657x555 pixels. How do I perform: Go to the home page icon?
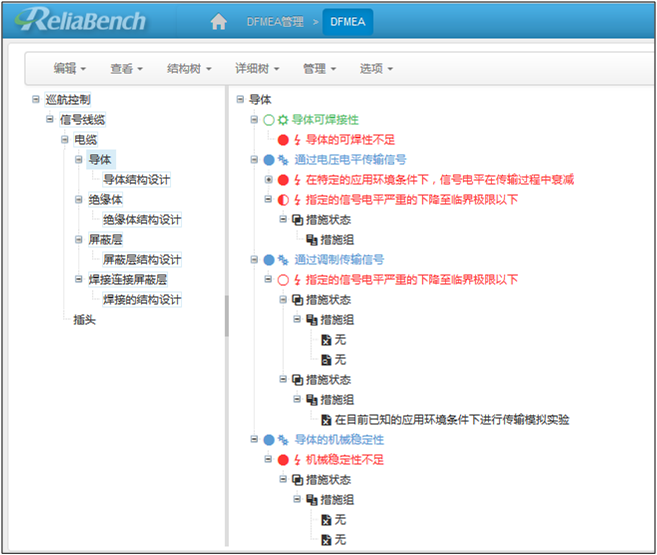click(218, 21)
